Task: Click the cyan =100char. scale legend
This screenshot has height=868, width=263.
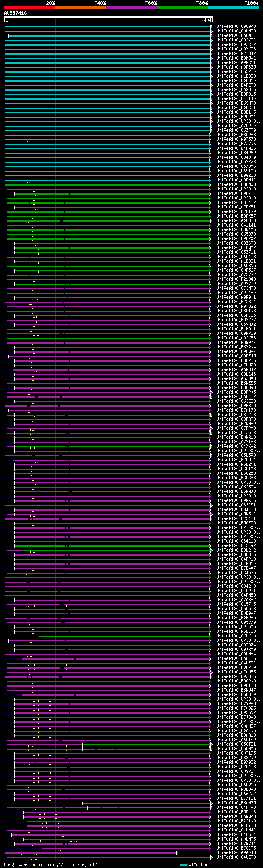Action: 195,865
